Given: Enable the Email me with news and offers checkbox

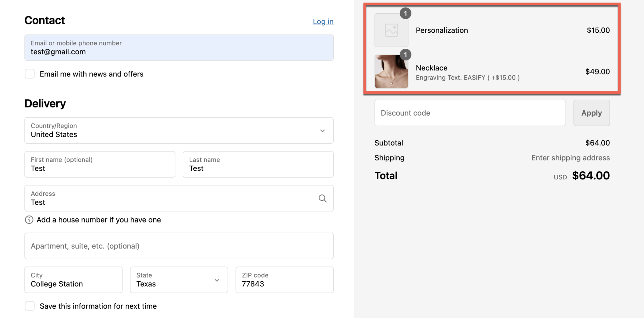Looking at the screenshot, I should point(30,74).
